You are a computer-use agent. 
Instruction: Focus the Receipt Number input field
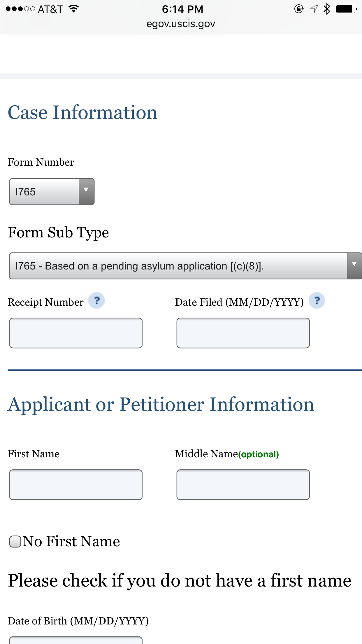point(76,333)
